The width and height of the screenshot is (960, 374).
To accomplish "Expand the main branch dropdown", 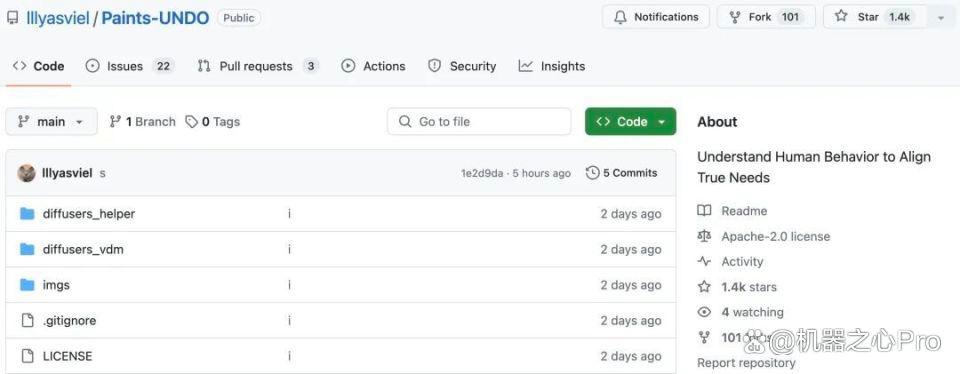I will click(51, 121).
